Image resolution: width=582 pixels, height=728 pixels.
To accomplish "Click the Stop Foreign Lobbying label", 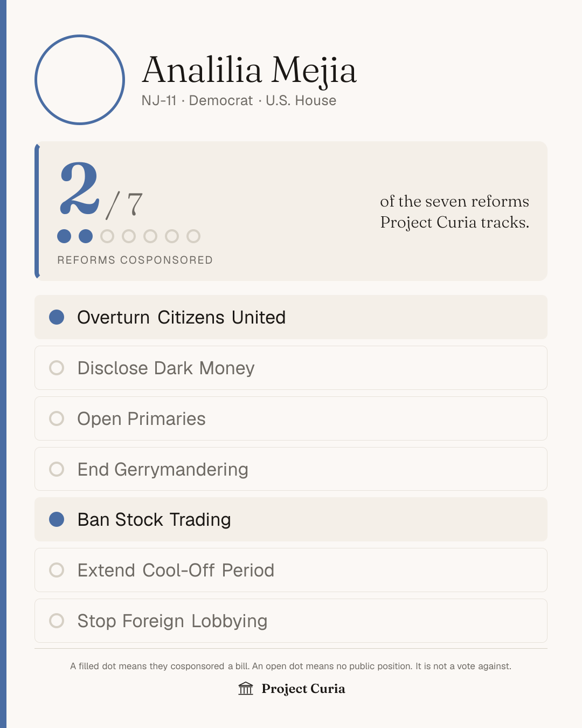I will 172,621.
